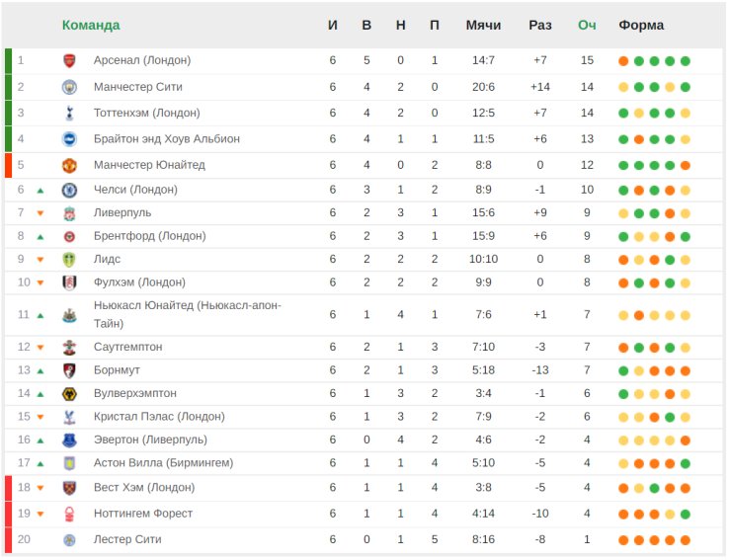Open the Брайтон энд Хоув Альбион team page

click(166, 139)
